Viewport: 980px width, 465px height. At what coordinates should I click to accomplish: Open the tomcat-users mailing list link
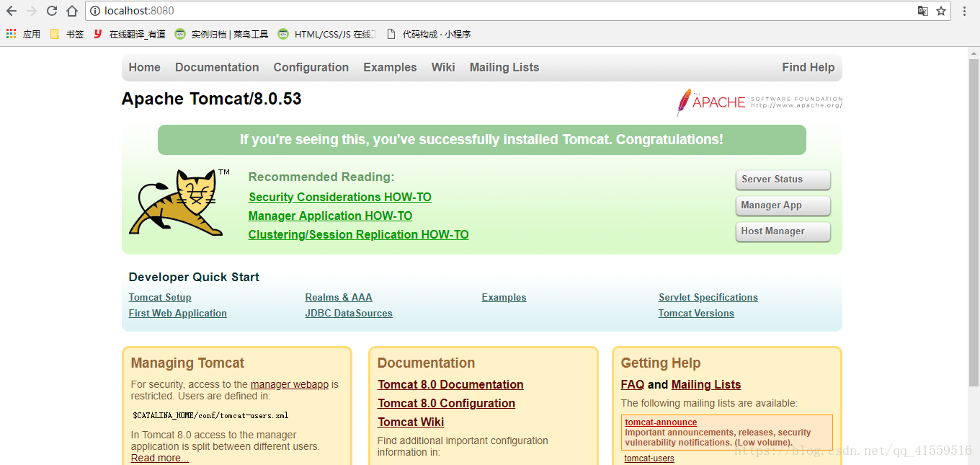pyautogui.click(x=649, y=459)
